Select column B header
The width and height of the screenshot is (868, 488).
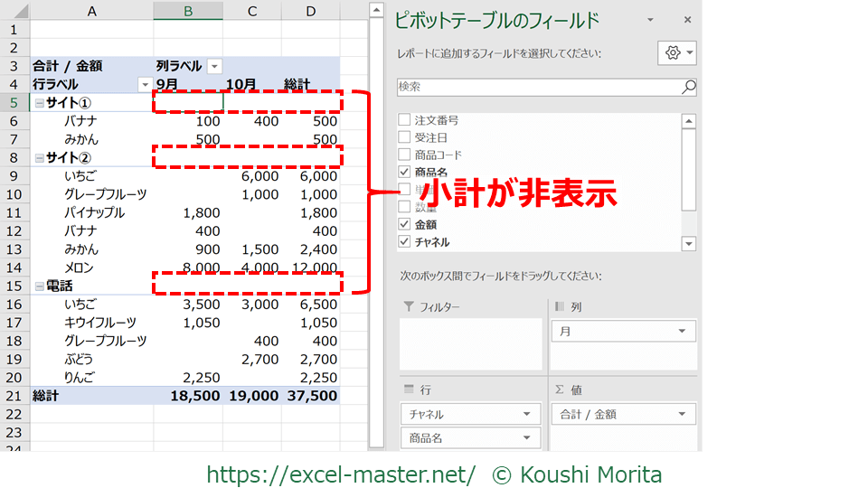tap(188, 11)
